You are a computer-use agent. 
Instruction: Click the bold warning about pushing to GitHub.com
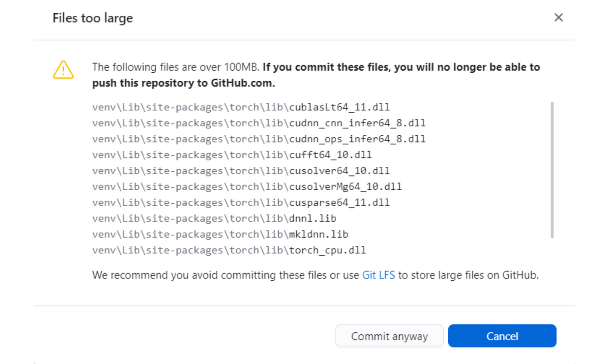click(x=316, y=75)
